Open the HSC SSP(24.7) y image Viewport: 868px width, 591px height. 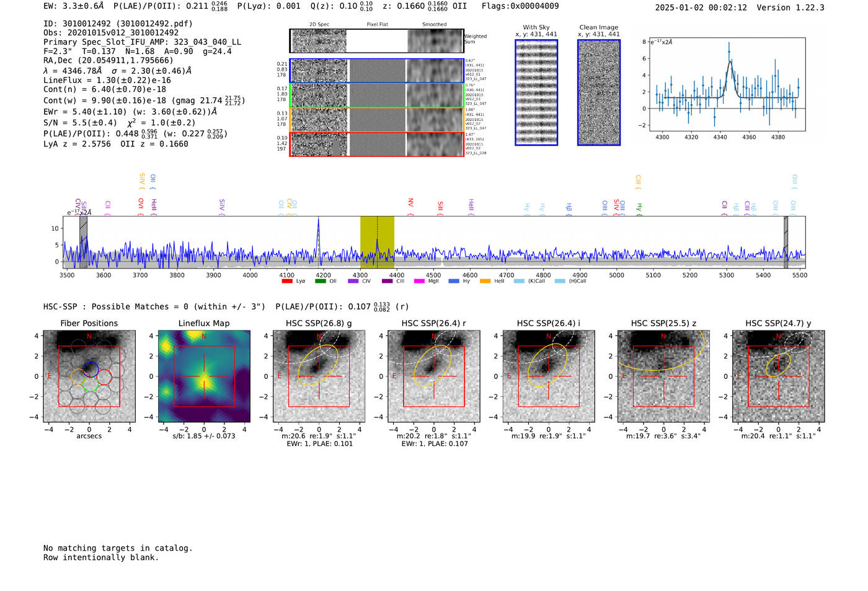(x=779, y=376)
